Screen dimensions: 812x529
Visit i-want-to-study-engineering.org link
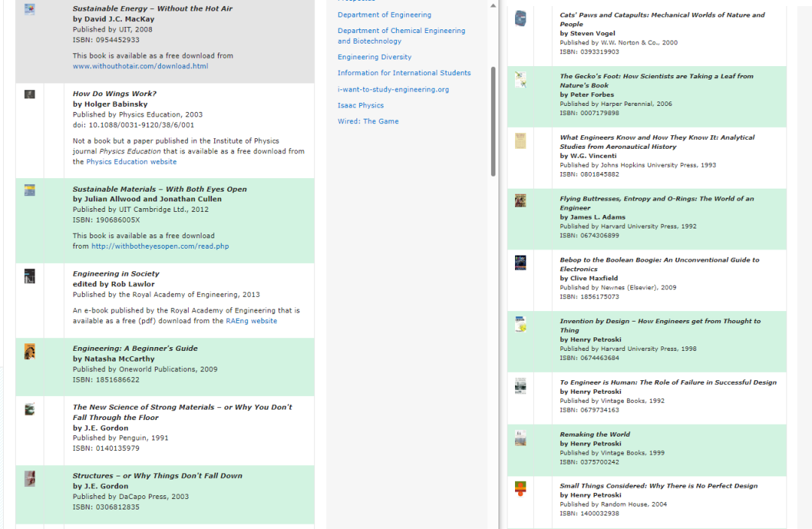pos(393,89)
